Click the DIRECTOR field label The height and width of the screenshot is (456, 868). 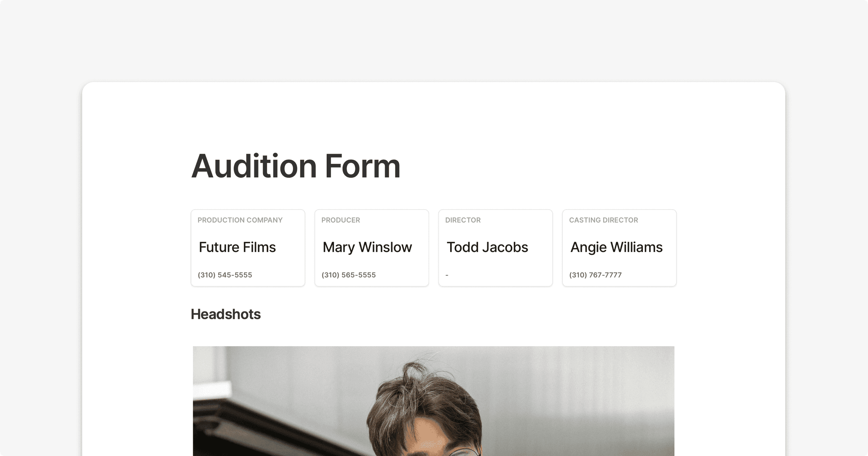(x=463, y=220)
